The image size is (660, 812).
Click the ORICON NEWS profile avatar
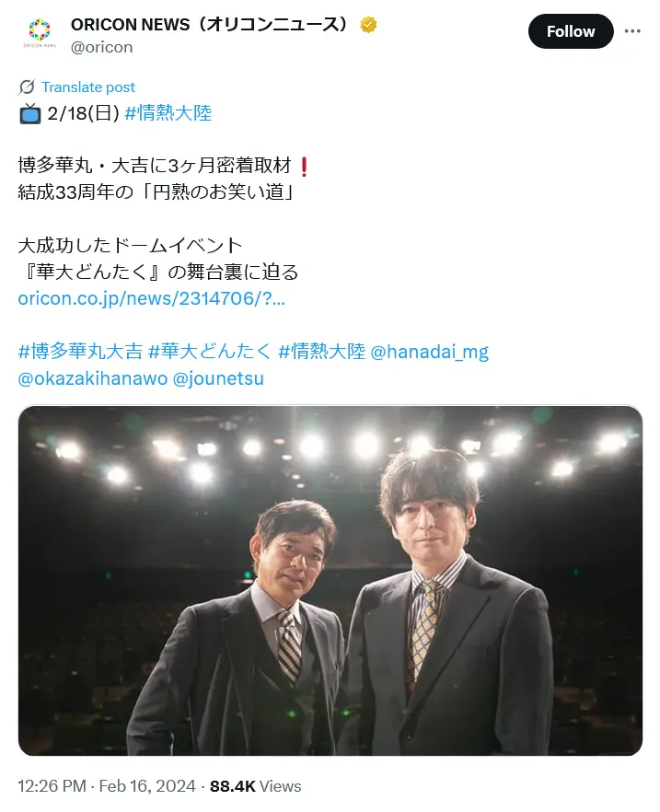tap(40, 32)
